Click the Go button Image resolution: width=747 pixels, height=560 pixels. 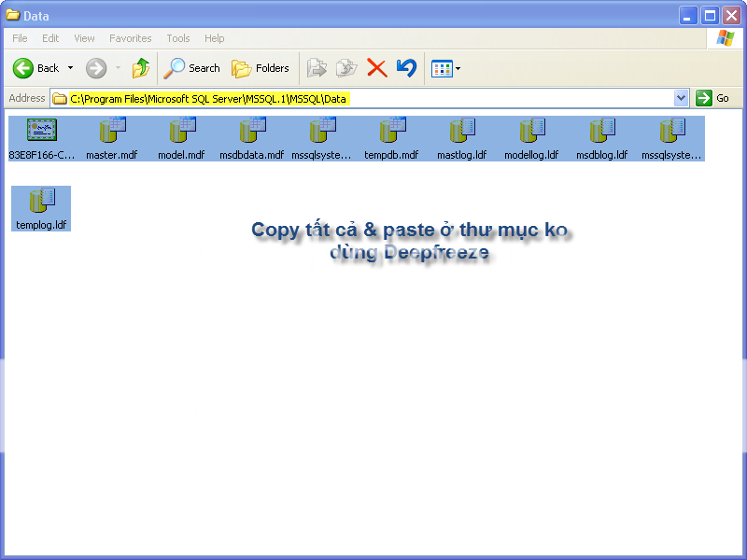point(712,98)
